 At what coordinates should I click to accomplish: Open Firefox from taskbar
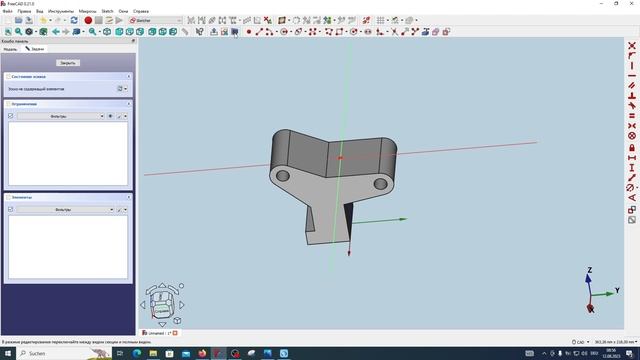[x=202, y=353]
